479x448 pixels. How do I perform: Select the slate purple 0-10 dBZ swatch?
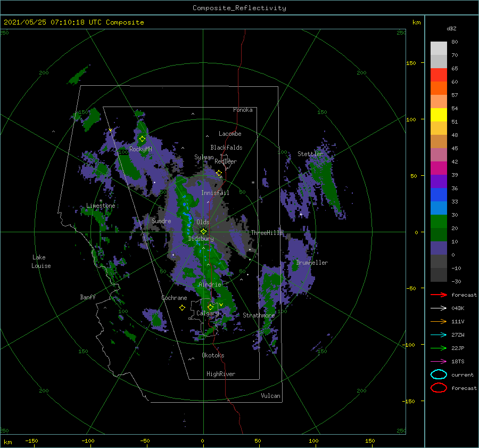pyautogui.click(x=439, y=248)
